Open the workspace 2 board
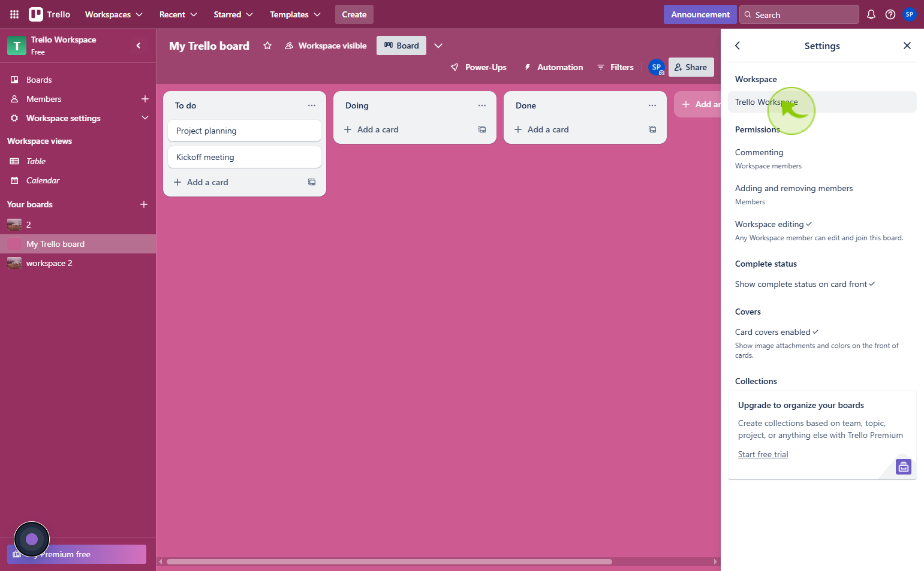The width and height of the screenshot is (924, 571). click(x=78, y=263)
